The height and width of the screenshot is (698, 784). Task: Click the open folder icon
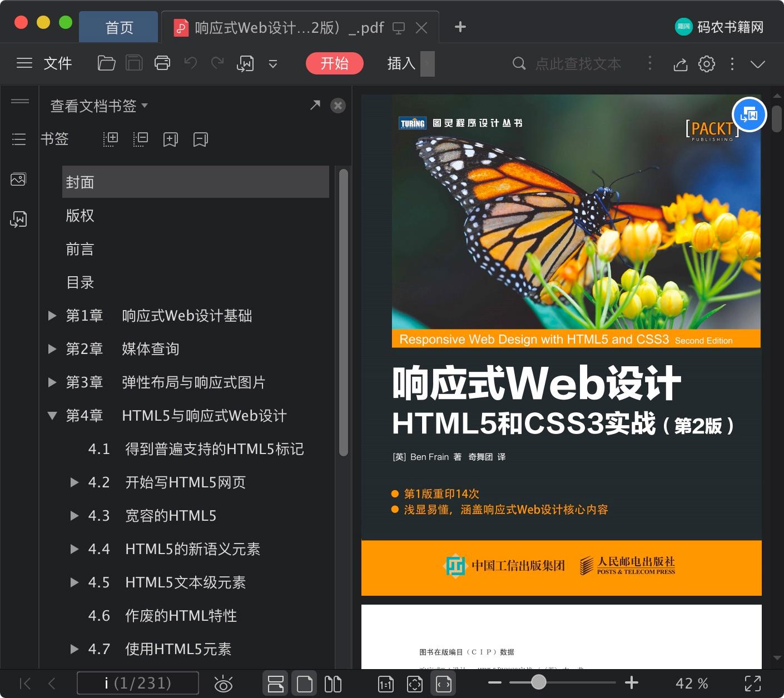pyautogui.click(x=106, y=63)
